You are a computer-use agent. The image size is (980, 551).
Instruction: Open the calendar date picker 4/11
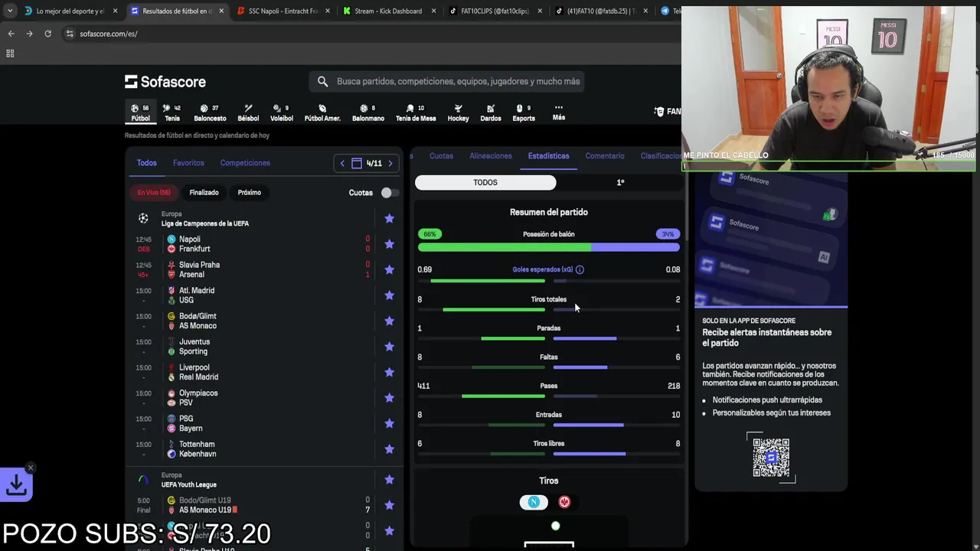pyautogui.click(x=367, y=163)
